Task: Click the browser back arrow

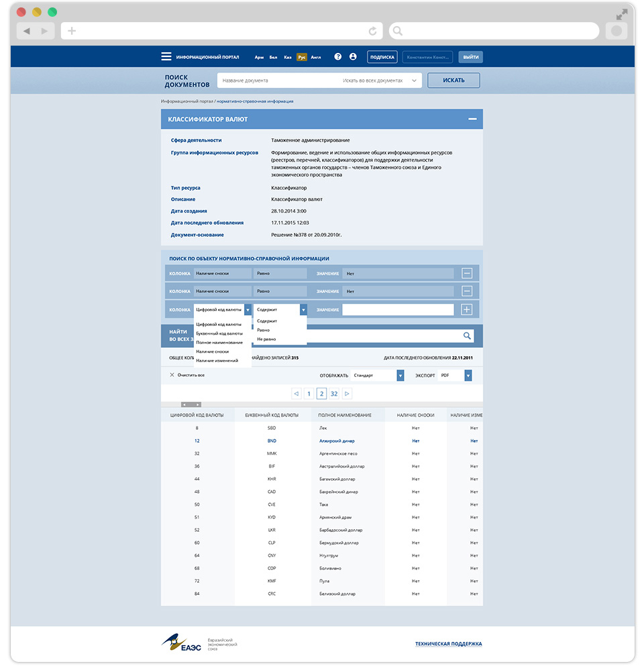Action: pos(26,31)
